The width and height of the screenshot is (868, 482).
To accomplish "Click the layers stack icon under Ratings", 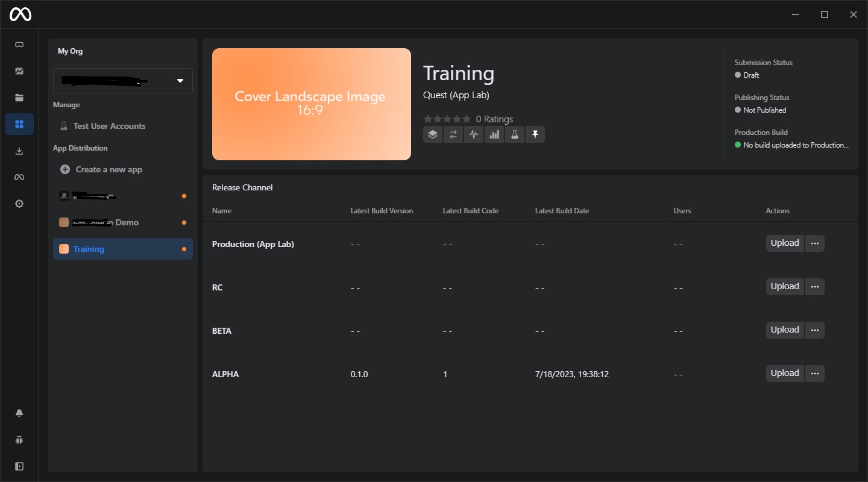I will point(433,135).
